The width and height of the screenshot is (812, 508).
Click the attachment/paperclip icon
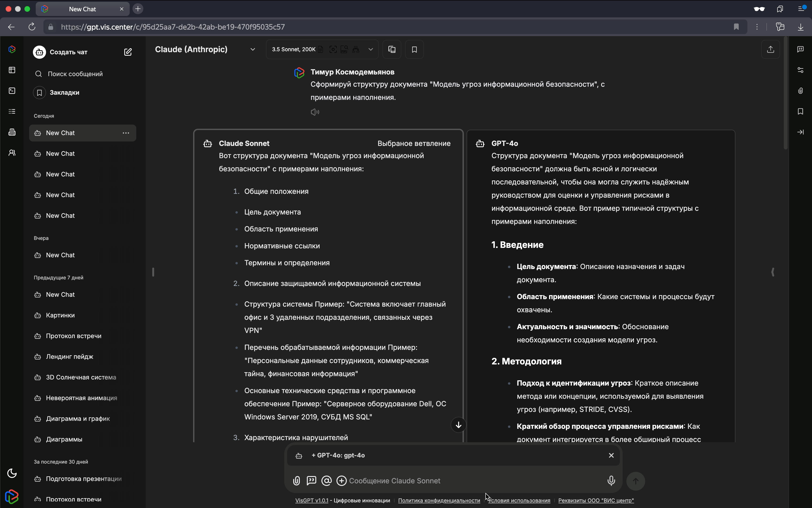(x=296, y=481)
